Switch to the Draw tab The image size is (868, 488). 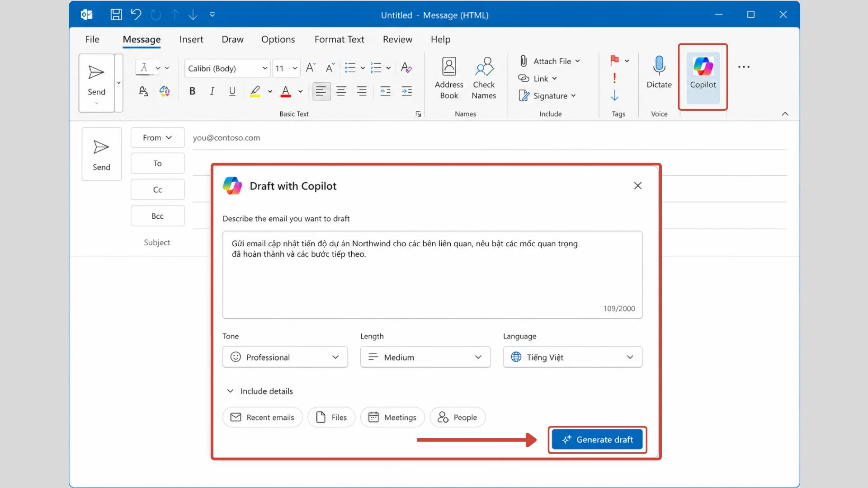[232, 39]
